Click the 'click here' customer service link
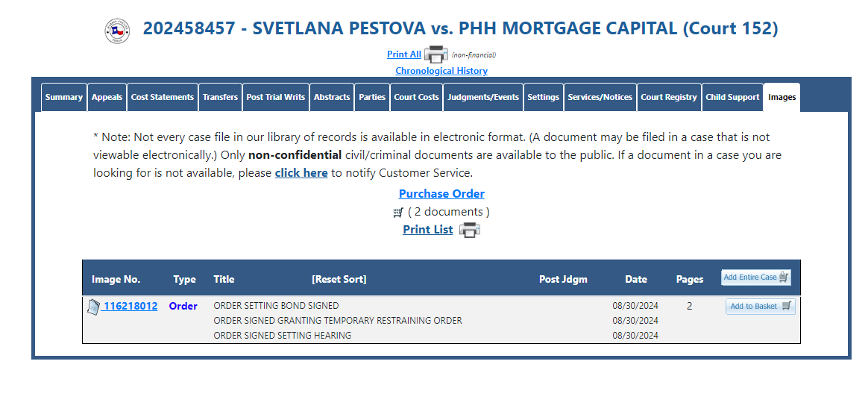This screenshot has width=868, height=414. point(301,173)
